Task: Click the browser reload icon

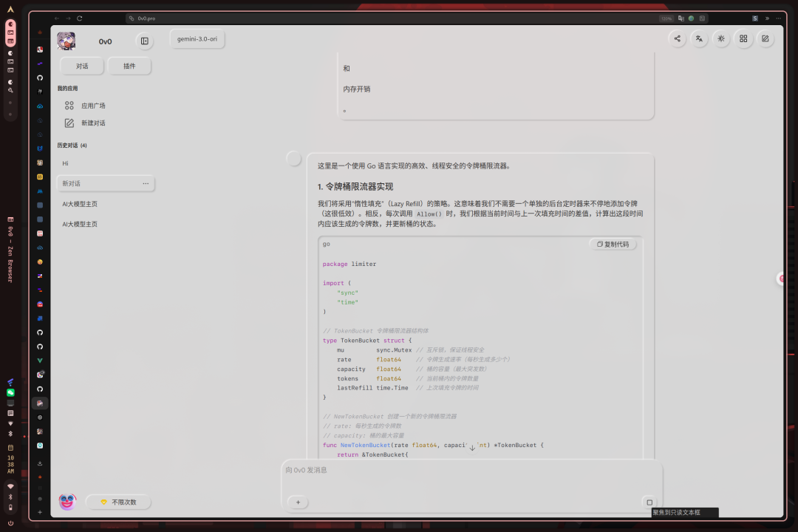Action: click(x=79, y=18)
